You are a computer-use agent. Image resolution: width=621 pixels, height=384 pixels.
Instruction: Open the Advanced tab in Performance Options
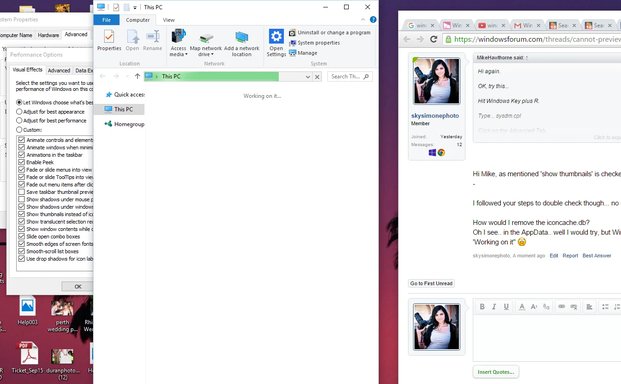coord(59,70)
